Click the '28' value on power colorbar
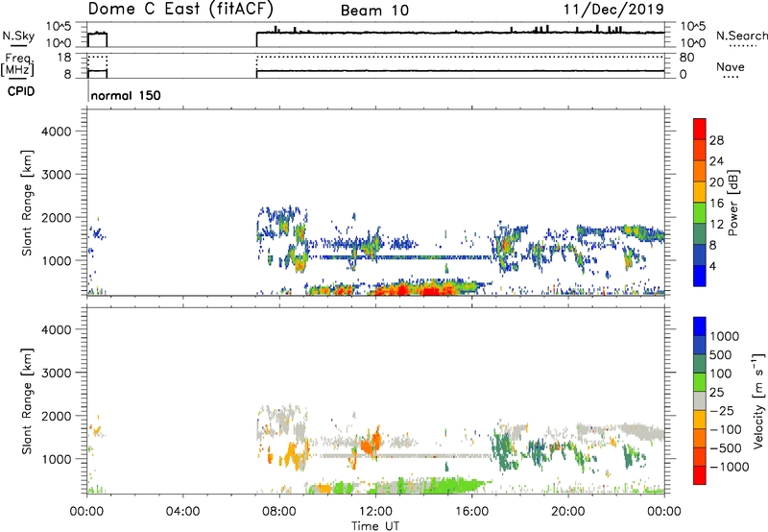Image resolution: width=768 pixels, height=532 pixels. tap(716, 140)
